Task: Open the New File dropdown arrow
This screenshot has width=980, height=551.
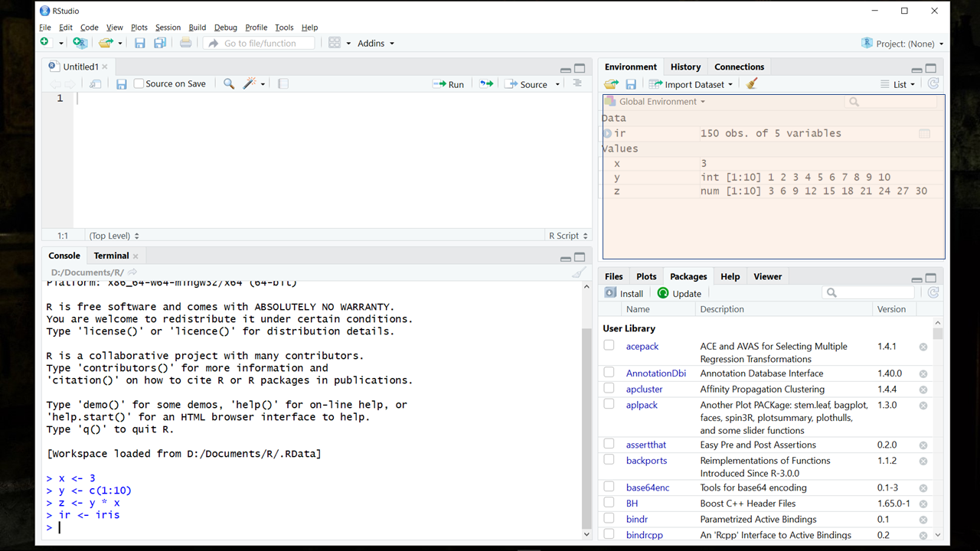Action: pyautogui.click(x=61, y=44)
